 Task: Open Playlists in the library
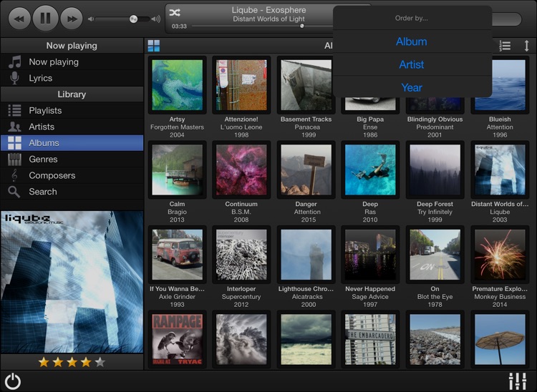click(x=72, y=110)
